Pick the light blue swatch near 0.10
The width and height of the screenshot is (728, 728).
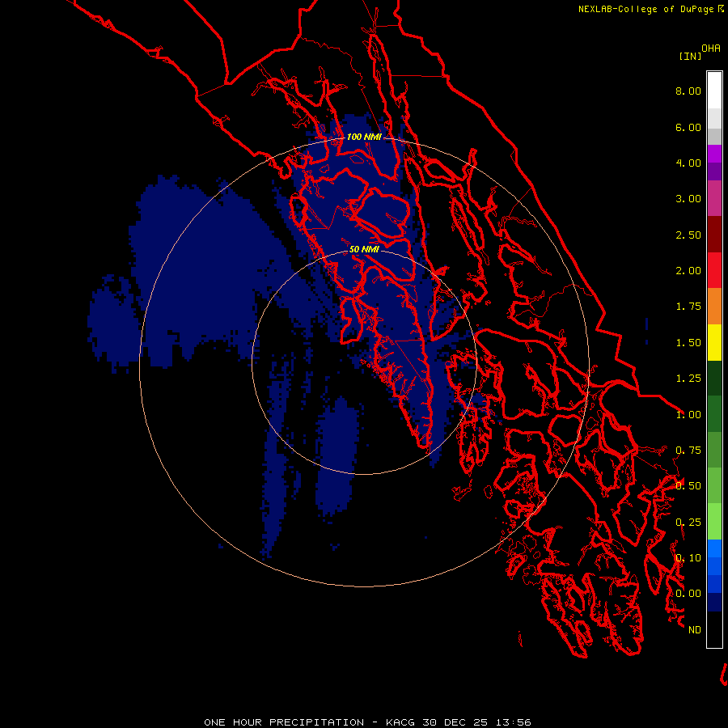click(714, 548)
